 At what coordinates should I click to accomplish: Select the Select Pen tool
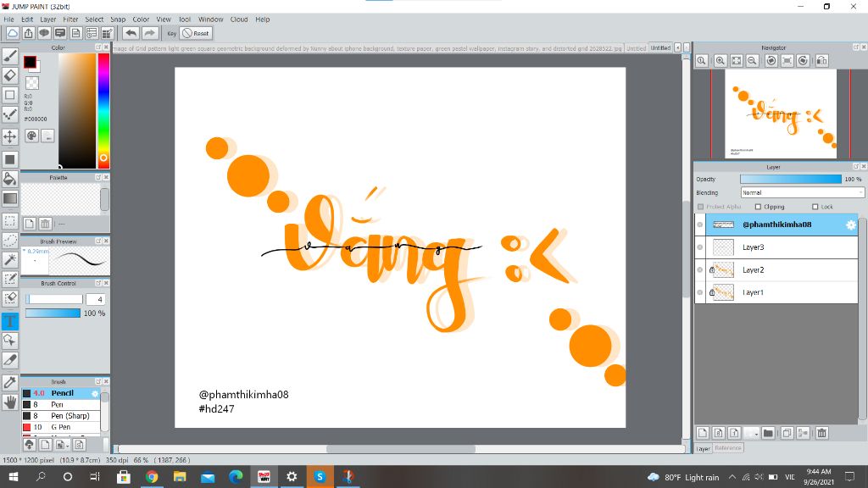tap(10, 280)
